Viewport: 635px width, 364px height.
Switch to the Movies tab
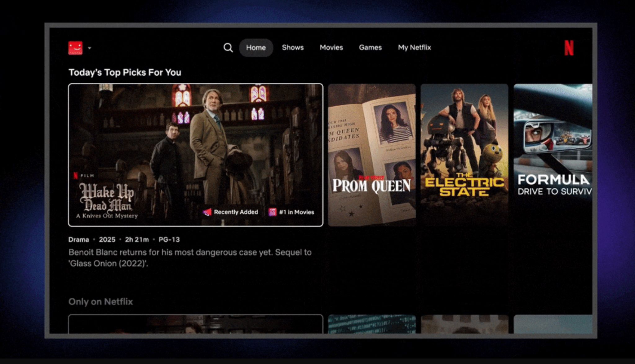(x=331, y=47)
